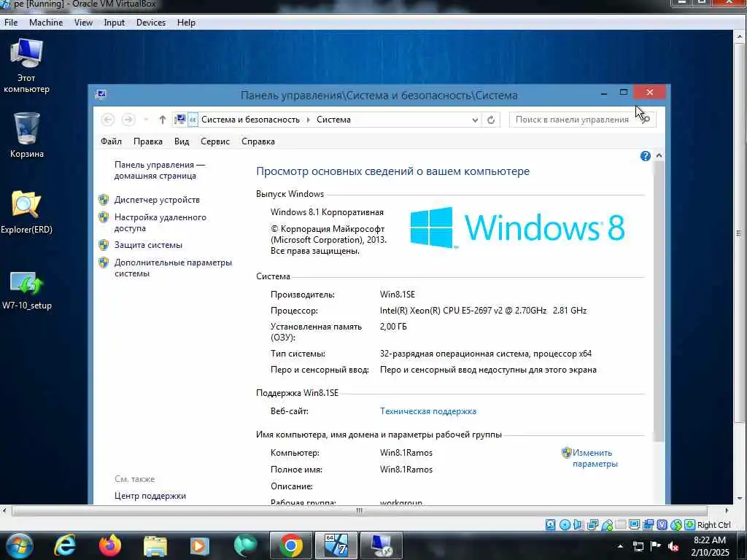Click VirtualBox optical disk status icon
747x560 pixels.
pyautogui.click(x=565, y=525)
